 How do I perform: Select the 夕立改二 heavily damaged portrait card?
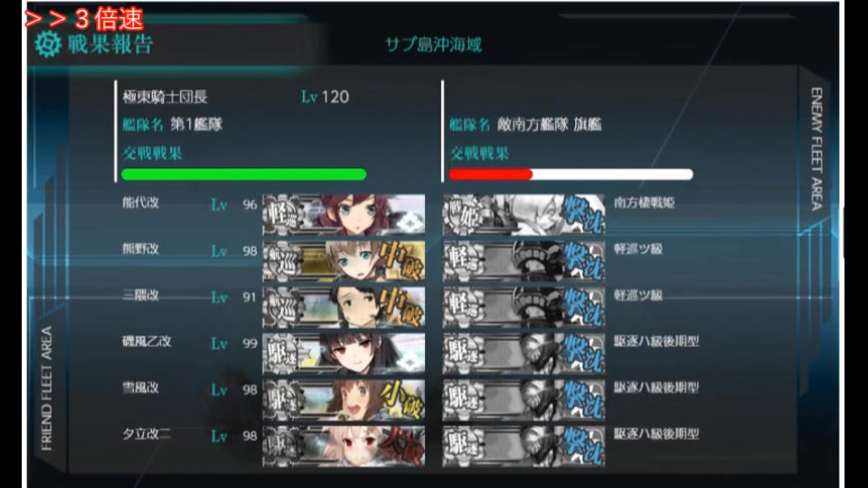pos(344,446)
